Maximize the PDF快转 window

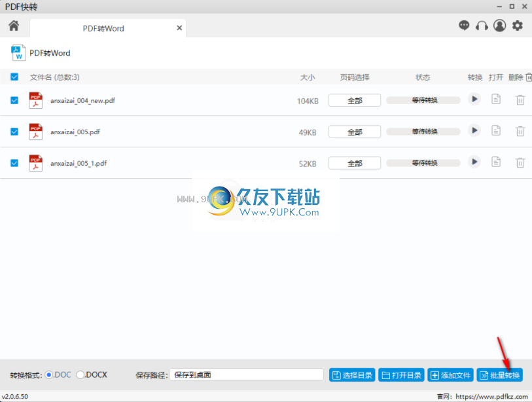click(x=512, y=7)
